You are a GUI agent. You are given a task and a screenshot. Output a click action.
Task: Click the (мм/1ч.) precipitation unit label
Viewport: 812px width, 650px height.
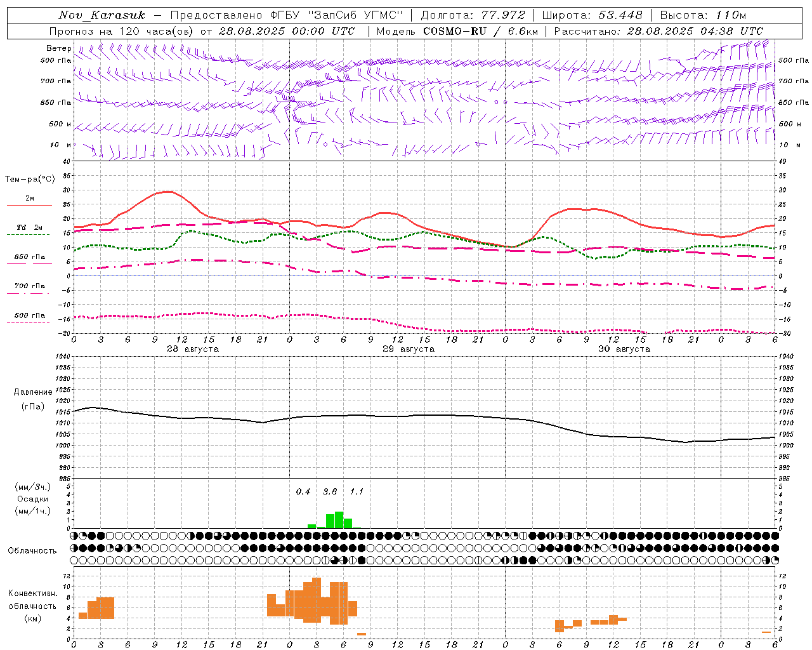point(33,511)
